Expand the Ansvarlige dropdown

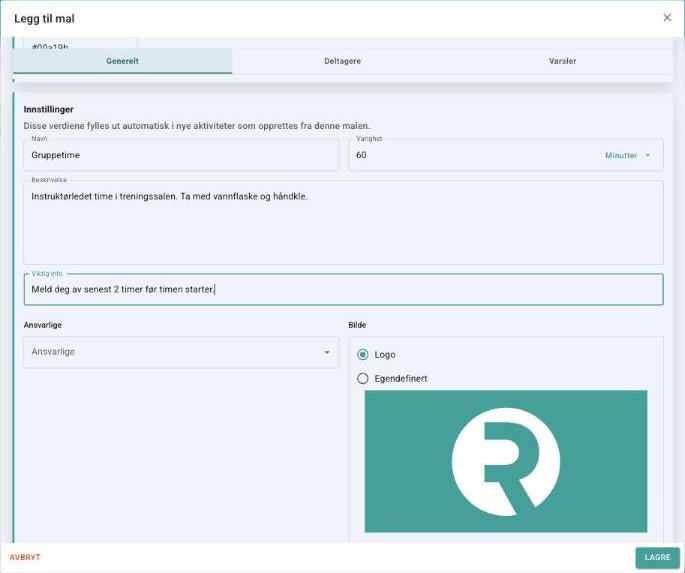coord(181,352)
